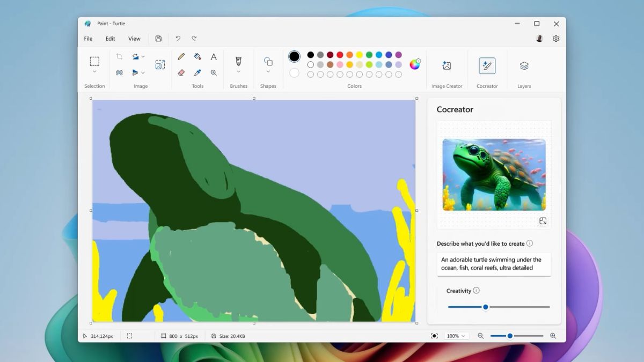Click the Crop image icon

coord(119,57)
